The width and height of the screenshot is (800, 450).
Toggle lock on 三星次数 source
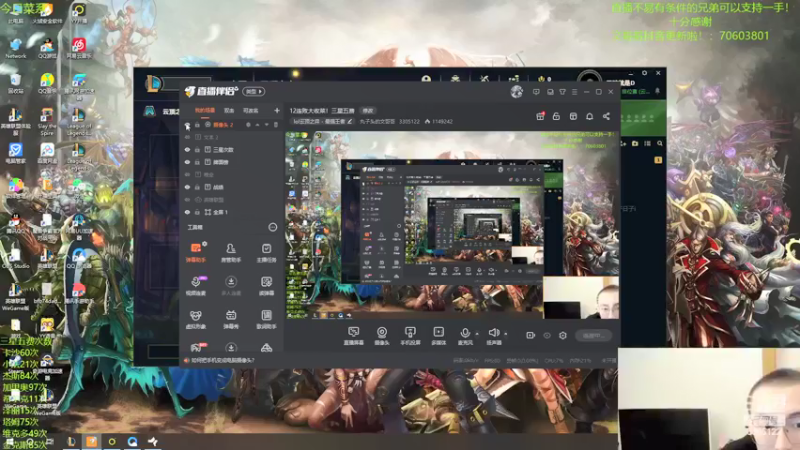click(x=197, y=149)
